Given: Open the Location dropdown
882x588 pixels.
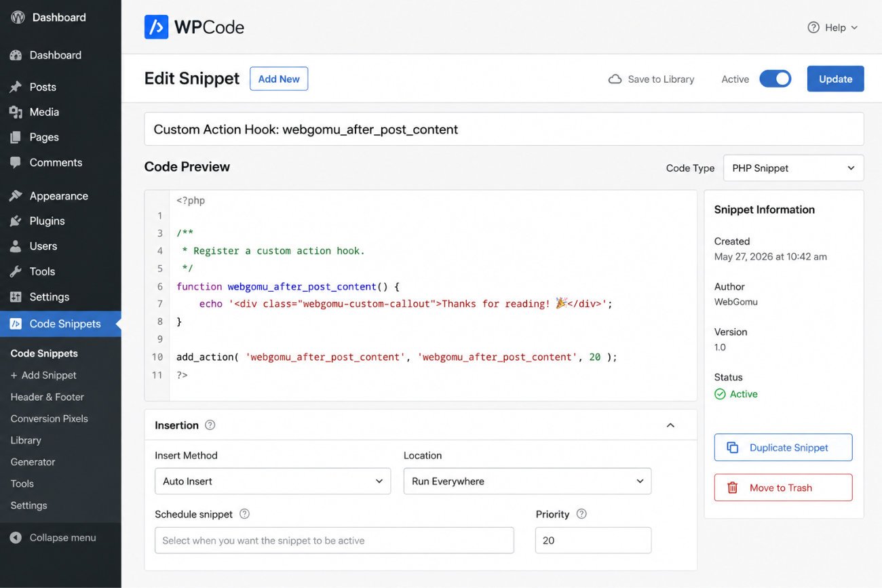Looking at the screenshot, I should pos(527,481).
